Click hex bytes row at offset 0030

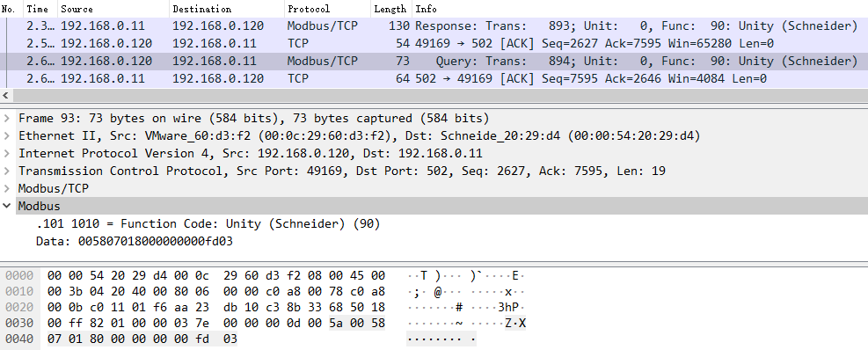coord(215,323)
